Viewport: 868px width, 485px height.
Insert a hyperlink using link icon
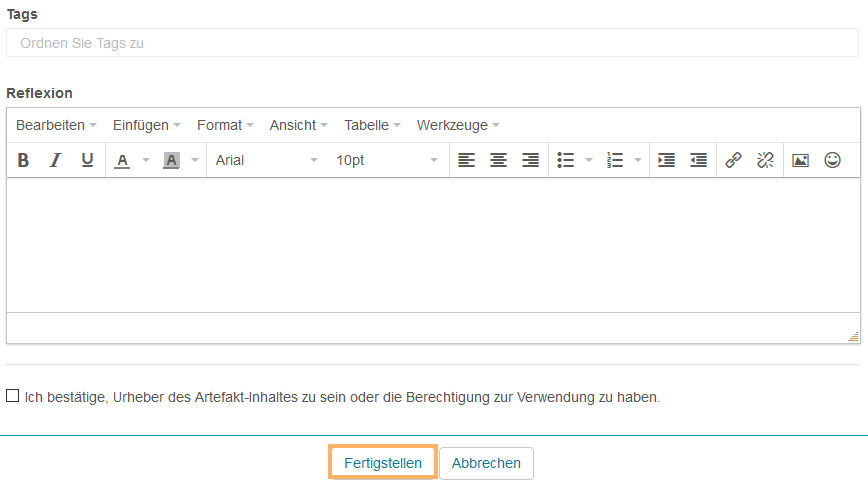[733, 160]
